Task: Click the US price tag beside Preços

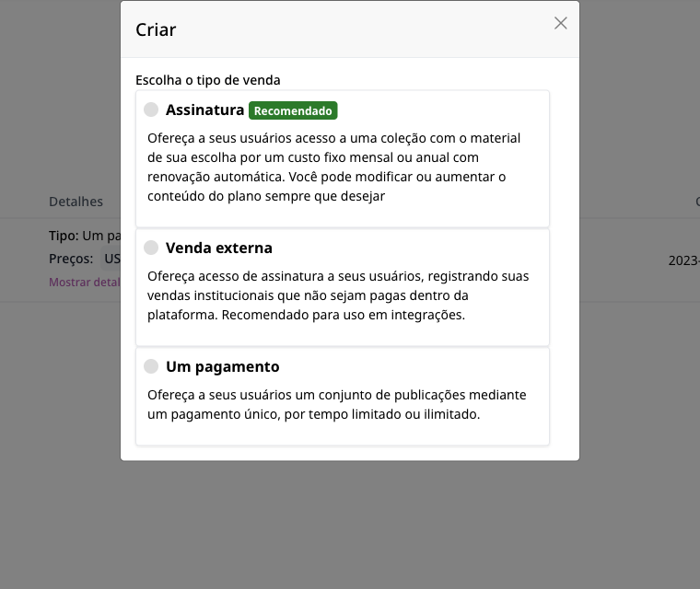Action: click(111, 259)
